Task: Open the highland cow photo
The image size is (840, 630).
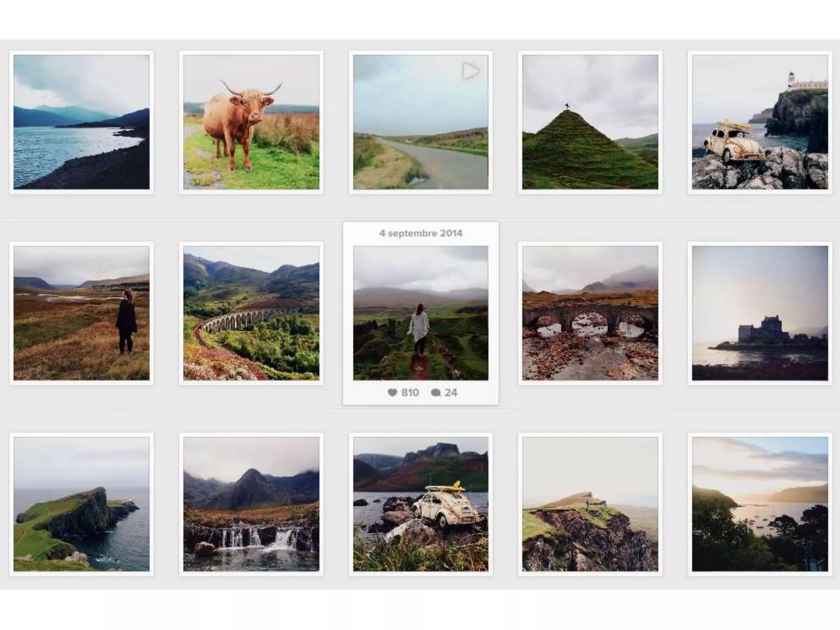Action: point(251,122)
